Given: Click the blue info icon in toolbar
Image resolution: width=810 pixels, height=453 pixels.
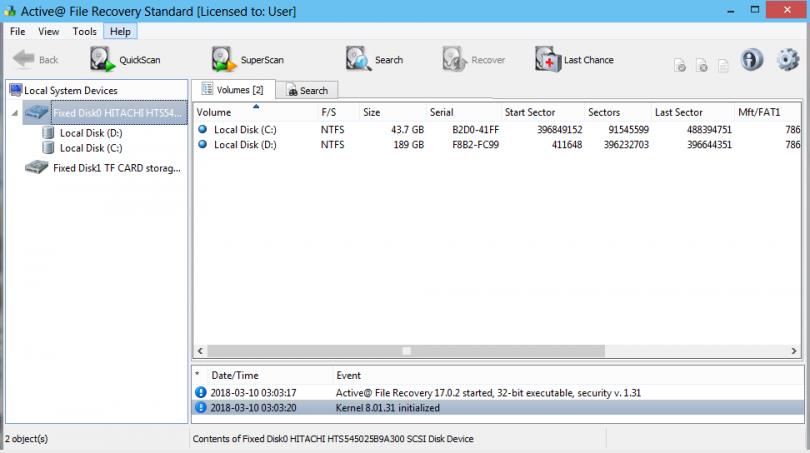Looking at the screenshot, I should pos(751,60).
